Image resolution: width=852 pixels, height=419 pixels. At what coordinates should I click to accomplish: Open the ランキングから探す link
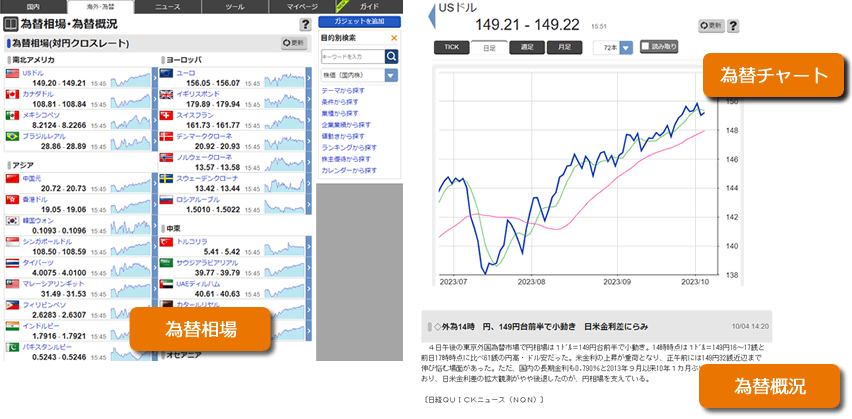[x=350, y=147]
